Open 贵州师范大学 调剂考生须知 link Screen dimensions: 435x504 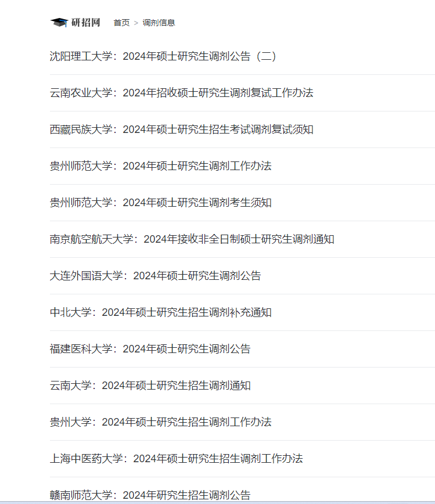pos(161,203)
